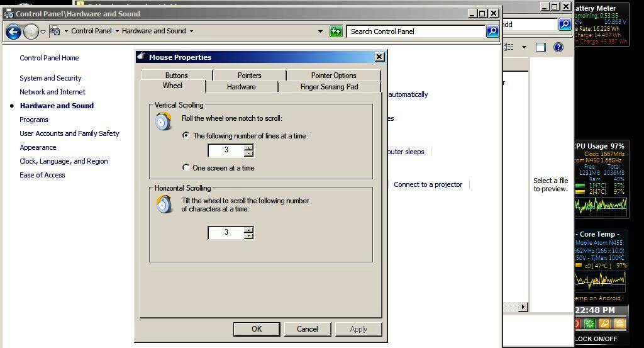The height and width of the screenshot is (348, 644).
Task: Select 'The following number of lines' radio option
Action: pyautogui.click(x=186, y=135)
